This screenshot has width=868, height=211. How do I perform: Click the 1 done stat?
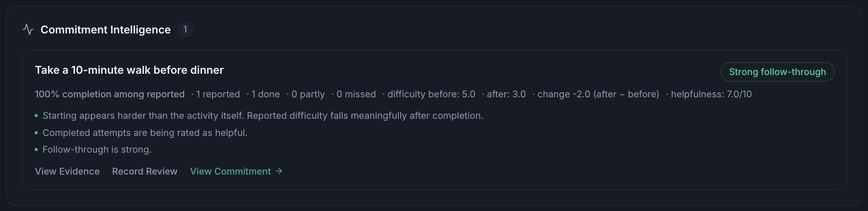click(x=266, y=94)
